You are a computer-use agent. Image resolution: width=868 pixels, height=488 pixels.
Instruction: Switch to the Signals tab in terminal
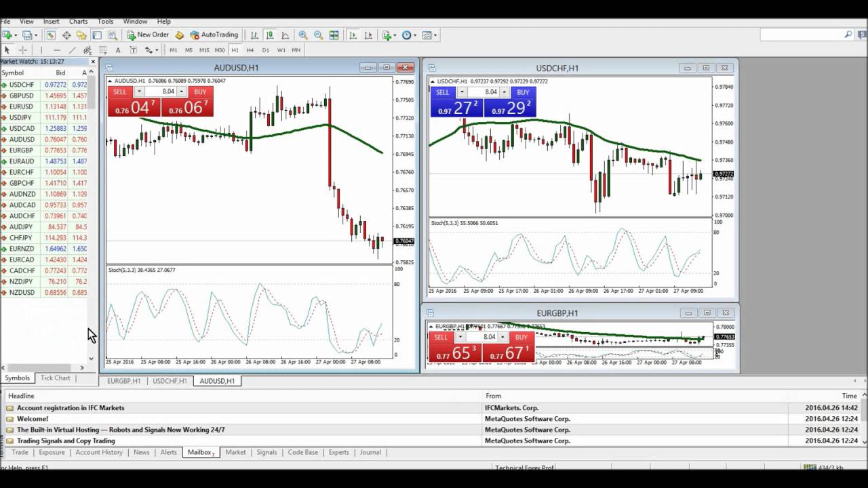tap(267, 452)
